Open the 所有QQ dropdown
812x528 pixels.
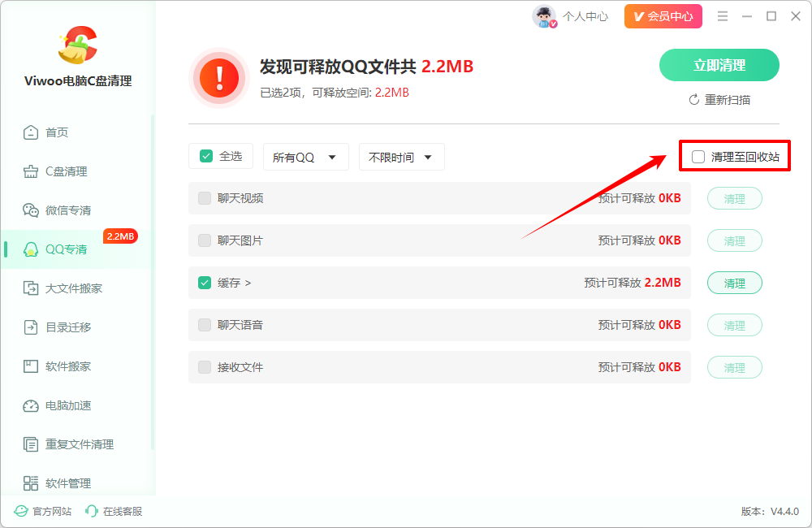pos(305,157)
